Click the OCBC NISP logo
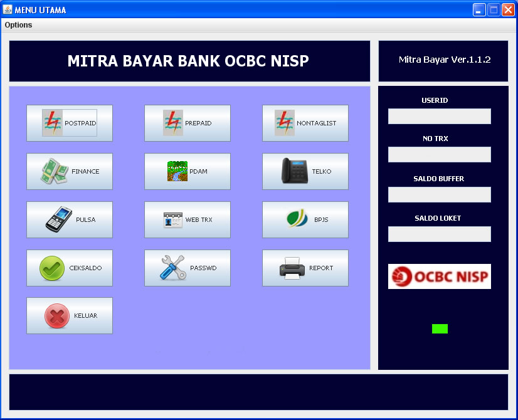 click(439, 276)
